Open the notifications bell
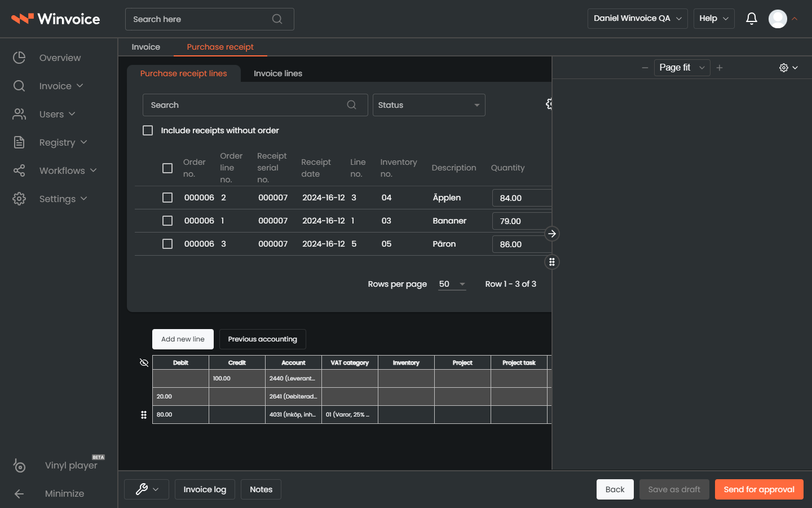Screen dimensions: 812x508 coord(751,19)
